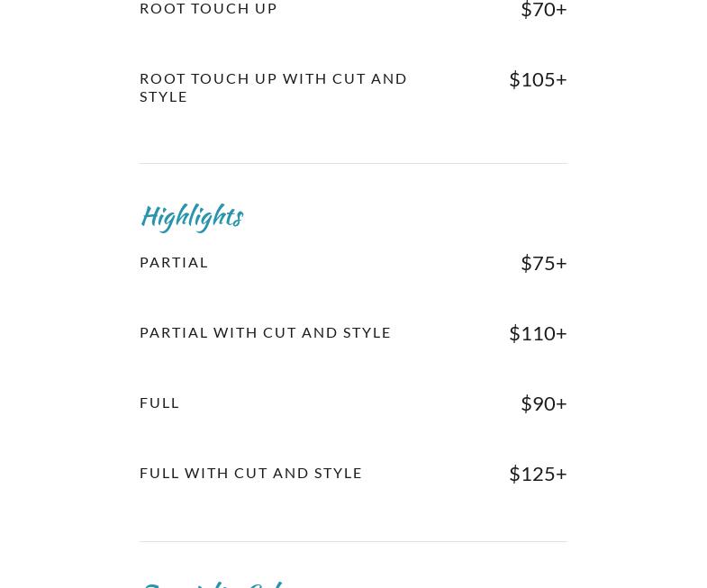The image size is (707, 588).
Task: Click the word PARTIAL in PARTIAL WITH CUT AND STYLE
Action: (174, 332)
